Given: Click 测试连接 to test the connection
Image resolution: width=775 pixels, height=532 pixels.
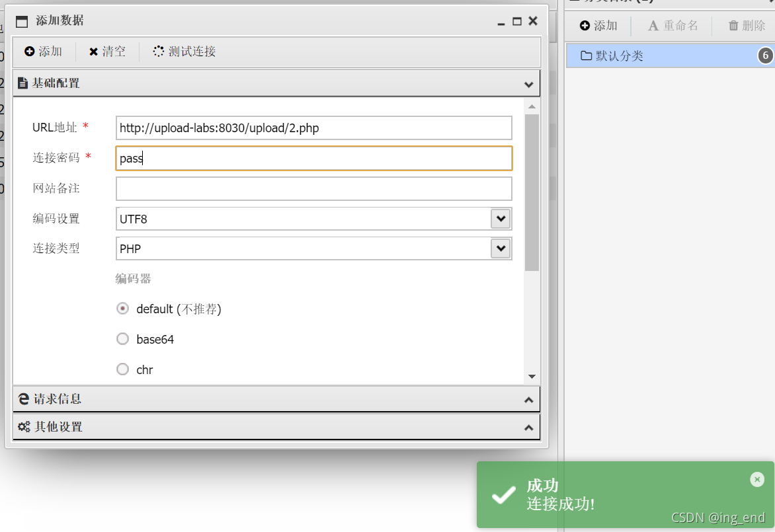Looking at the screenshot, I should [184, 52].
